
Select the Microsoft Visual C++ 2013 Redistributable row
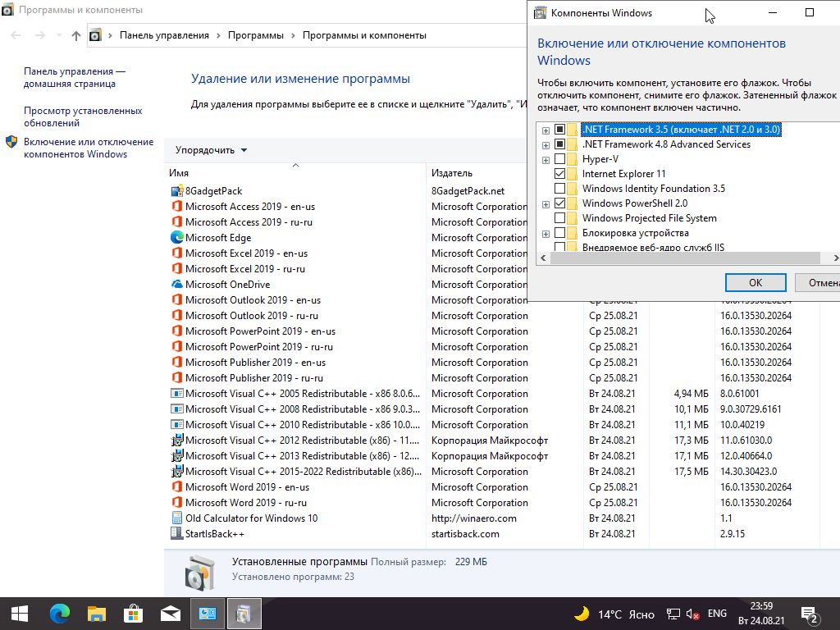click(x=492, y=456)
